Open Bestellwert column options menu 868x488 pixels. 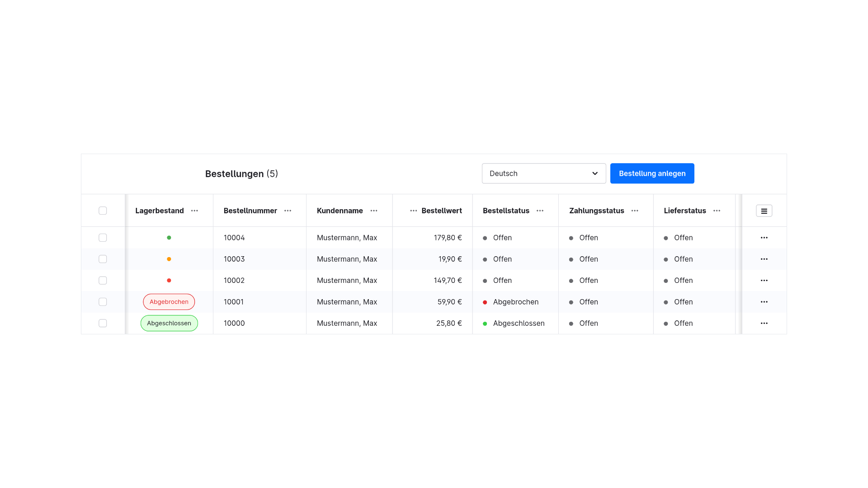coord(413,211)
